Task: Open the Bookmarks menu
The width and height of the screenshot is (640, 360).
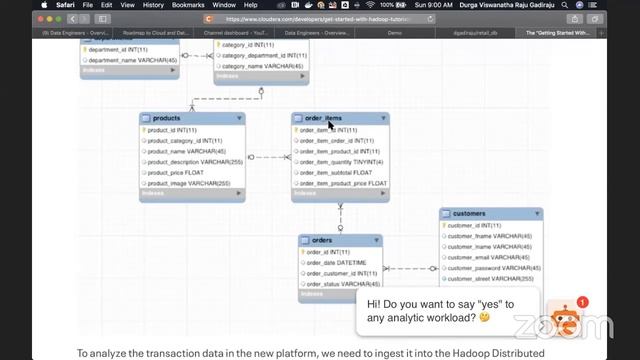Action: 188,5
